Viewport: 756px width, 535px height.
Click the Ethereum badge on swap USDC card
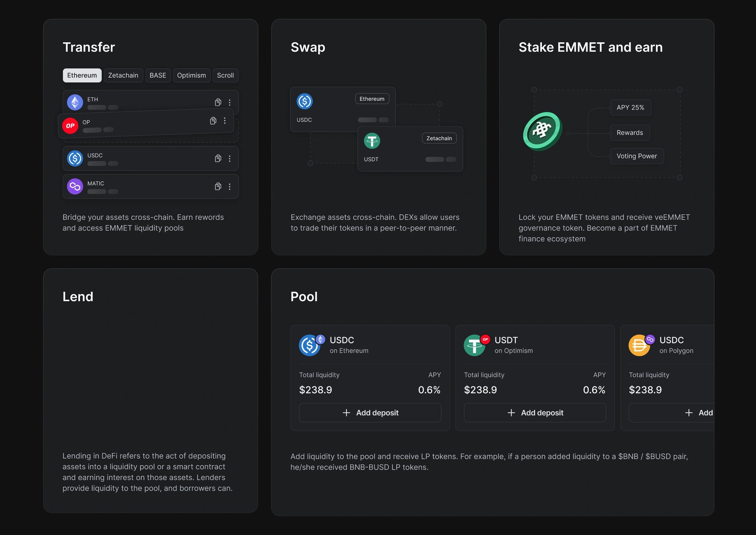[372, 99]
